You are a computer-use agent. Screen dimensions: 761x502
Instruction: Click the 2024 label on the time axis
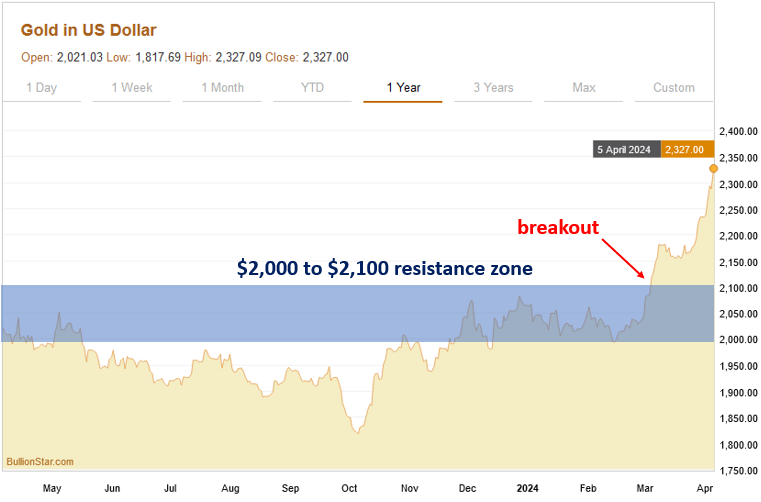click(527, 489)
